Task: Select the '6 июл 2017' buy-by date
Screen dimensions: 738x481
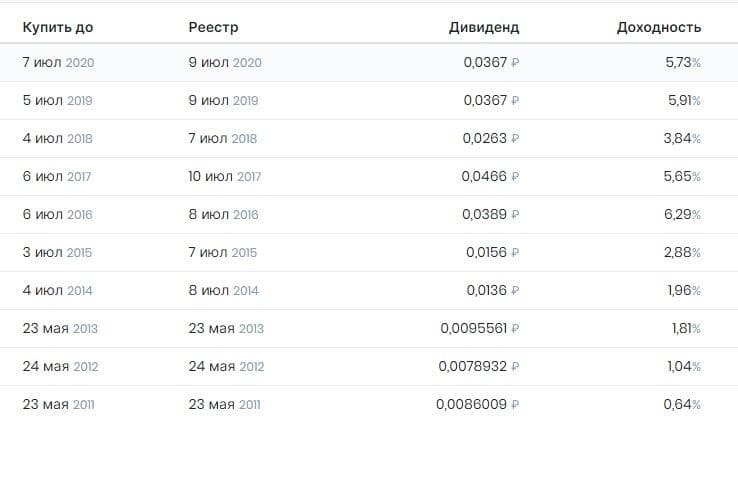Action: click(57, 176)
